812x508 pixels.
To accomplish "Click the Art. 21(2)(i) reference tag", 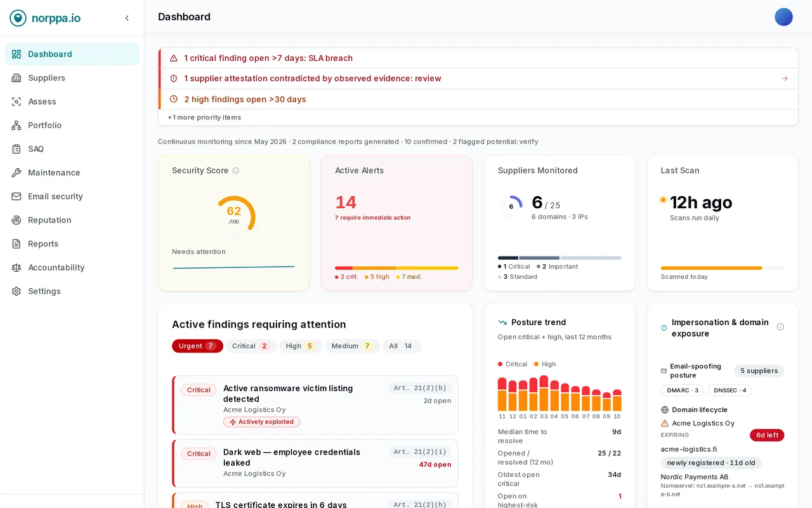I will pyautogui.click(x=420, y=452).
